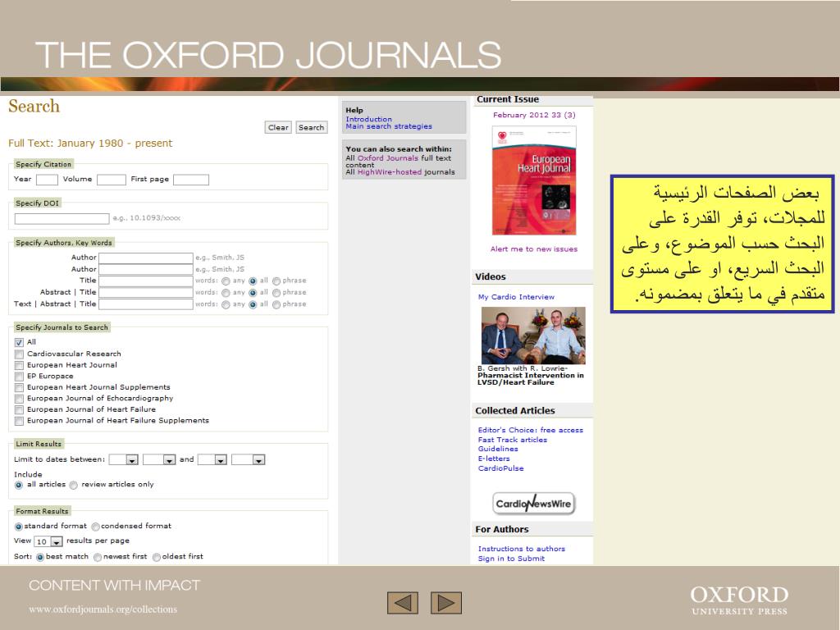Click the first Author input field
The width and height of the screenshot is (840, 630).
(146, 258)
